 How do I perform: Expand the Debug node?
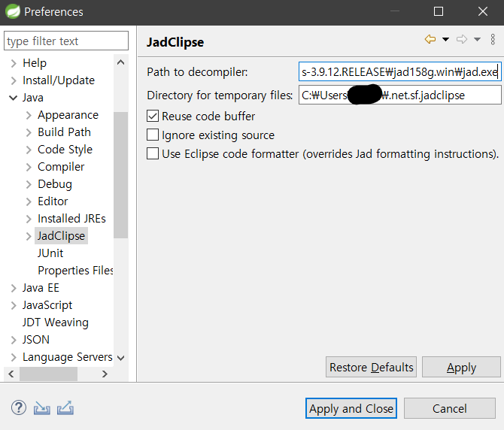click(x=29, y=184)
